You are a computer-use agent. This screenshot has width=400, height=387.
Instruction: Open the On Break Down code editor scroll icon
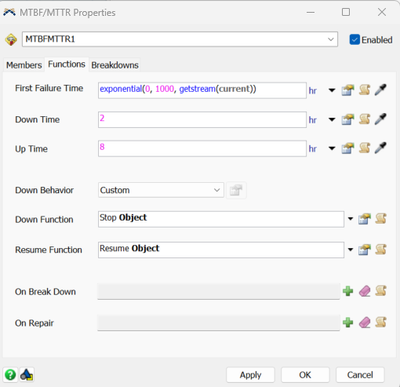[381, 291]
